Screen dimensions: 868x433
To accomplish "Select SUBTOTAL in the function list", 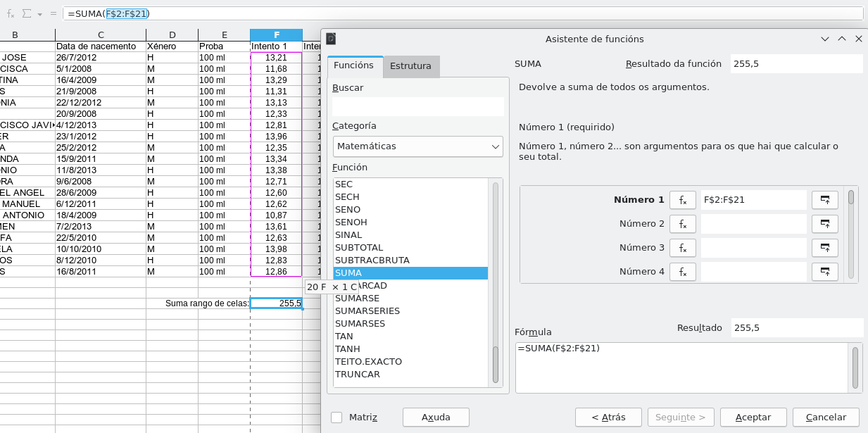I will tap(410, 248).
